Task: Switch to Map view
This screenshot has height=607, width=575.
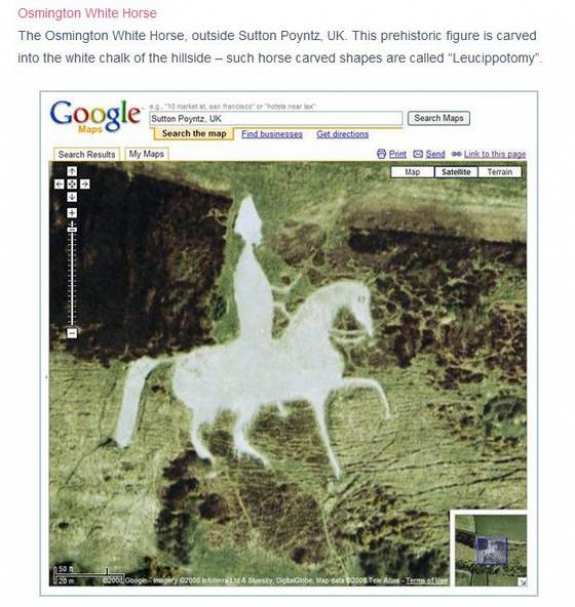Action: click(x=412, y=172)
